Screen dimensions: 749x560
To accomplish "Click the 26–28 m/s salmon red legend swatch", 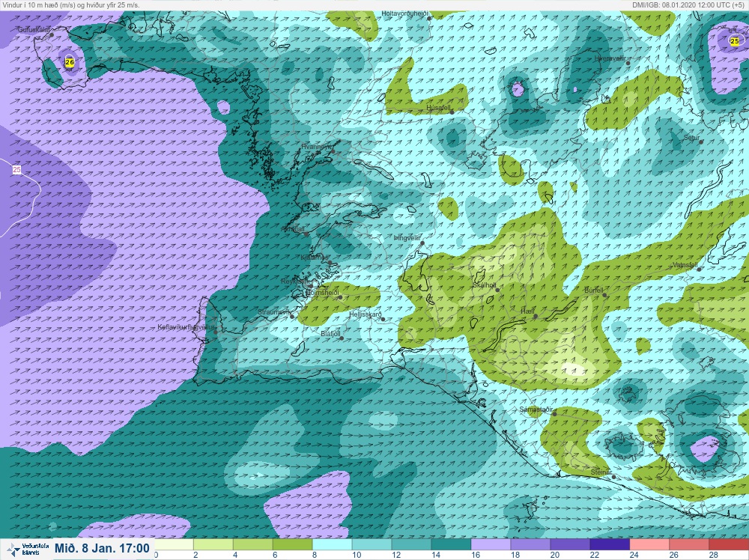I will 689,545.
